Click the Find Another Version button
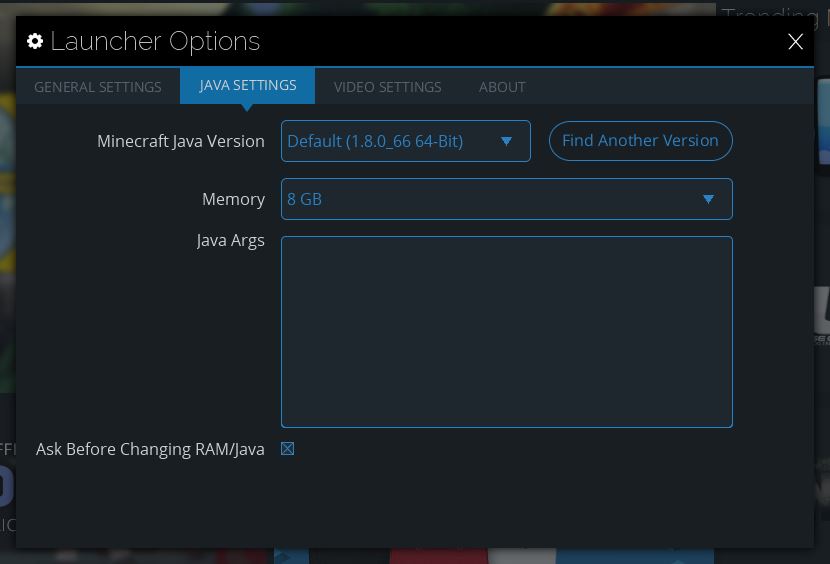830x564 pixels. [x=640, y=141]
